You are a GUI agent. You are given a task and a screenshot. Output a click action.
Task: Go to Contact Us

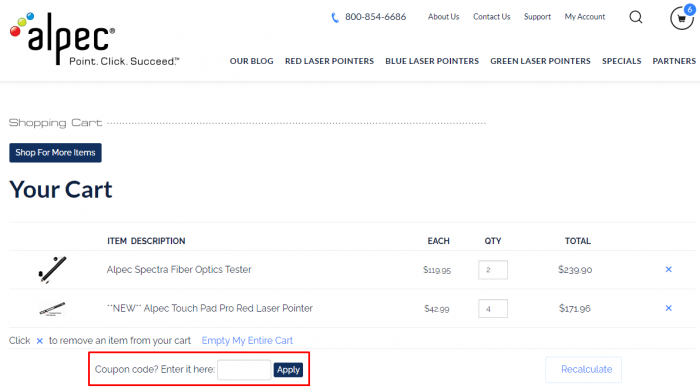(492, 17)
